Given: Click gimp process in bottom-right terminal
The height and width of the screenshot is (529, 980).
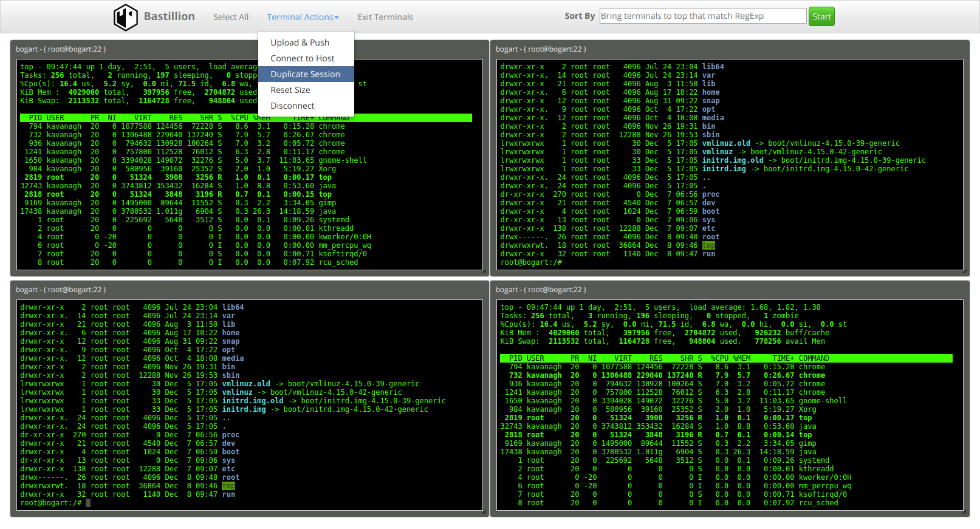Looking at the screenshot, I should (x=807, y=443).
